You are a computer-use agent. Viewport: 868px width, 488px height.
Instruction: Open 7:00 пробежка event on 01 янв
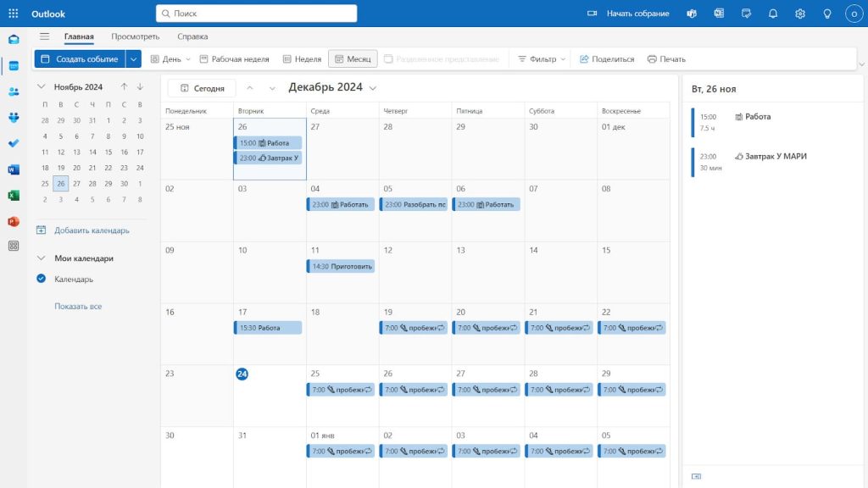341,452
